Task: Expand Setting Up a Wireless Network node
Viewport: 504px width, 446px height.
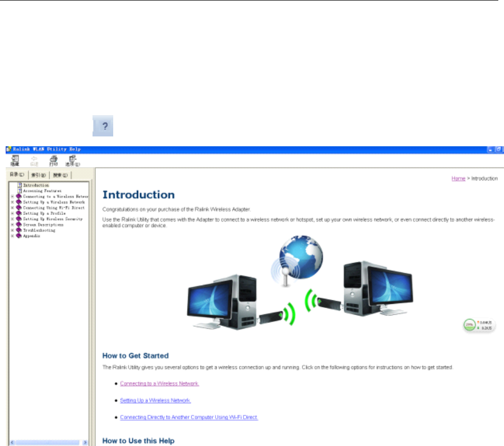Action: click(x=12, y=202)
